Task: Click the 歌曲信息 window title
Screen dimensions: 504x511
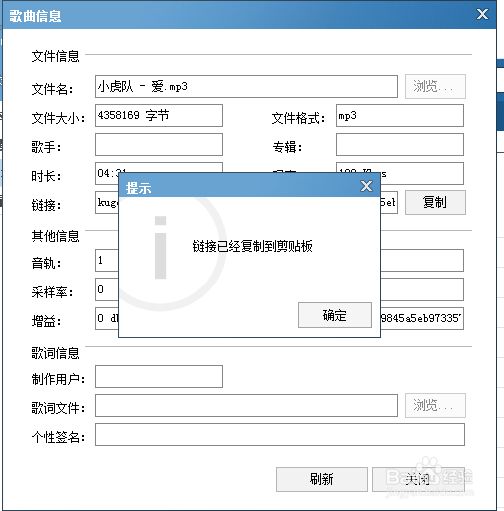Action: pos(35,16)
